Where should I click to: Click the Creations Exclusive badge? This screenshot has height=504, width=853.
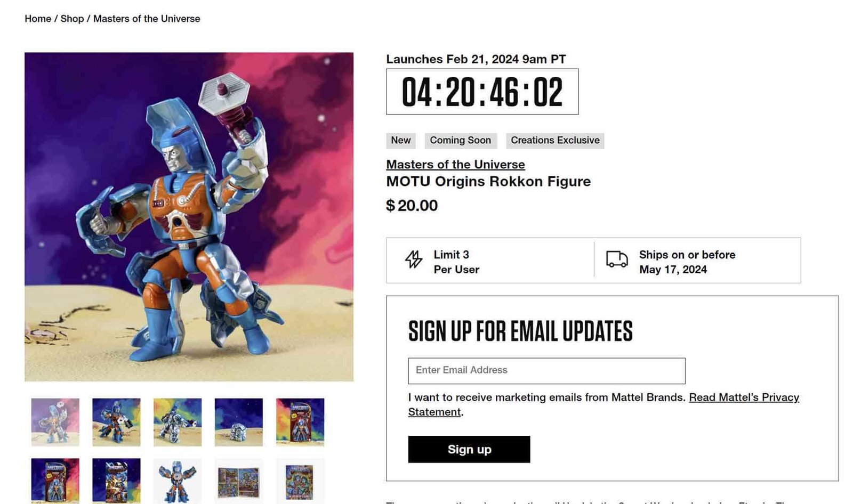pyautogui.click(x=555, y=140)
